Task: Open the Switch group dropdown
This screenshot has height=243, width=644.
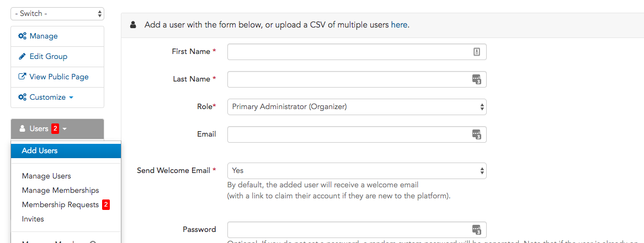Action: (57, 14)
